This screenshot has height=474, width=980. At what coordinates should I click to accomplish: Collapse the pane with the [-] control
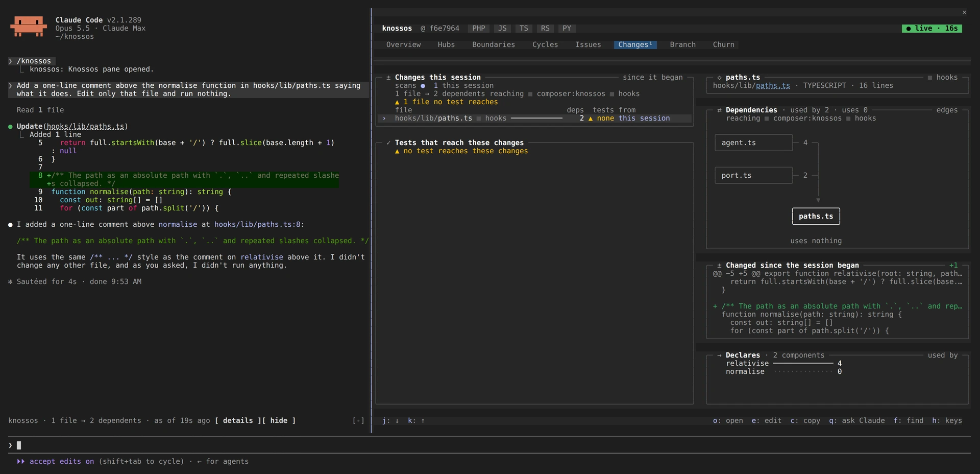[358, 421]
